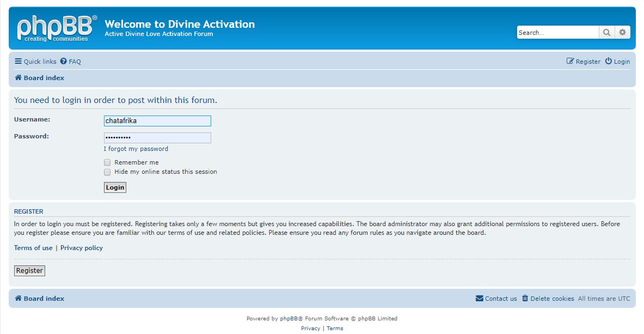Open the I forgot my password link

coord(136,149)
